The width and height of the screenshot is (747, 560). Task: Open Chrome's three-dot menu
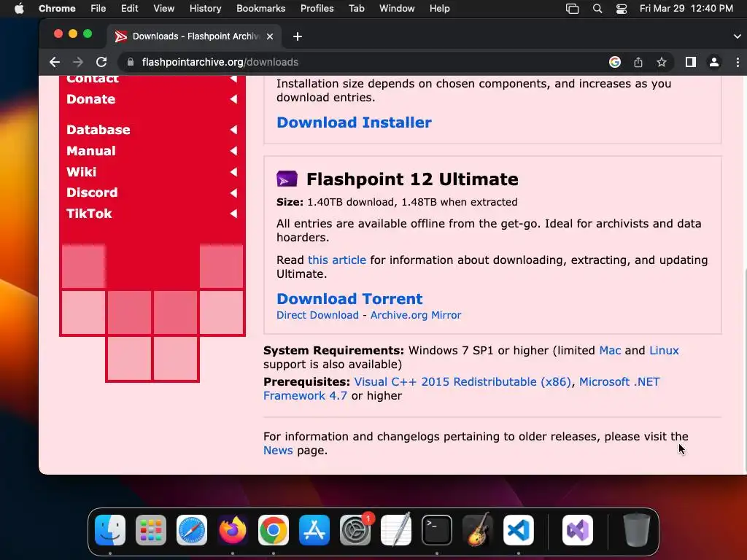(x=737, y=62)
